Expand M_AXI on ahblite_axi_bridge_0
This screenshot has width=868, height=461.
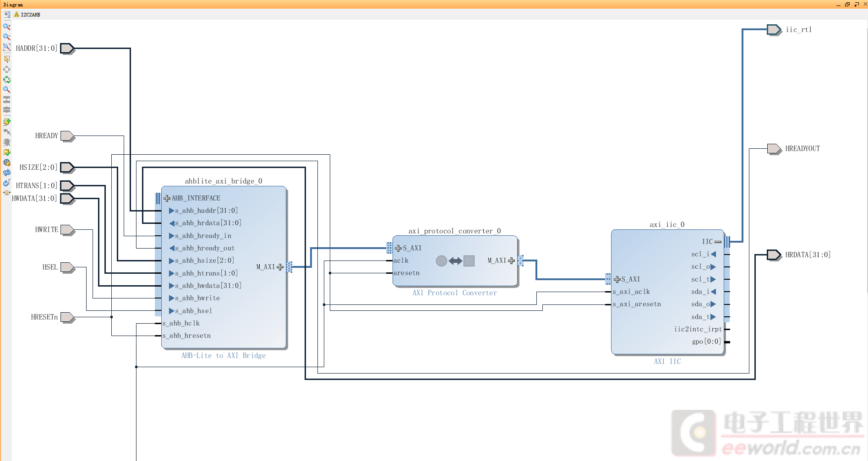[280, 267]
